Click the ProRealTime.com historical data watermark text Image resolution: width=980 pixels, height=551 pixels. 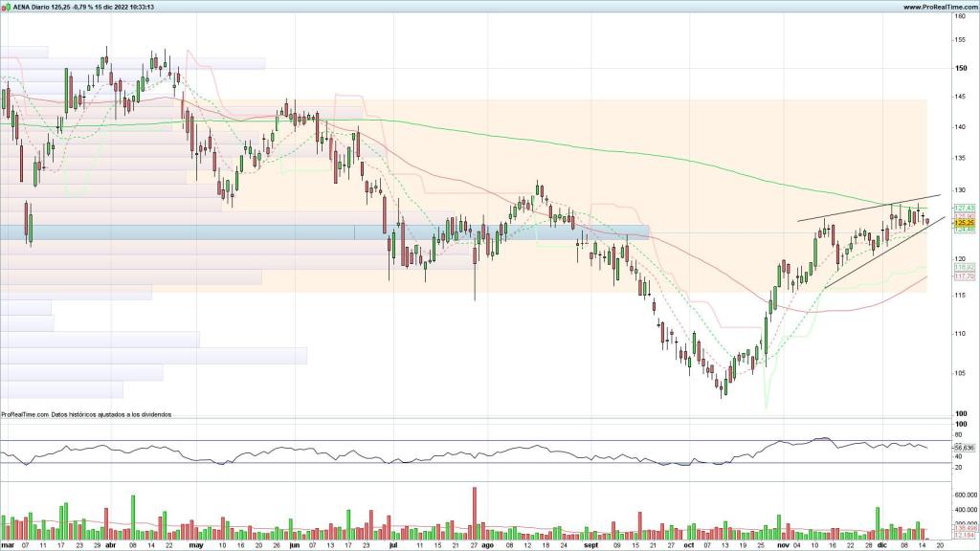click(x=93, y=414)
